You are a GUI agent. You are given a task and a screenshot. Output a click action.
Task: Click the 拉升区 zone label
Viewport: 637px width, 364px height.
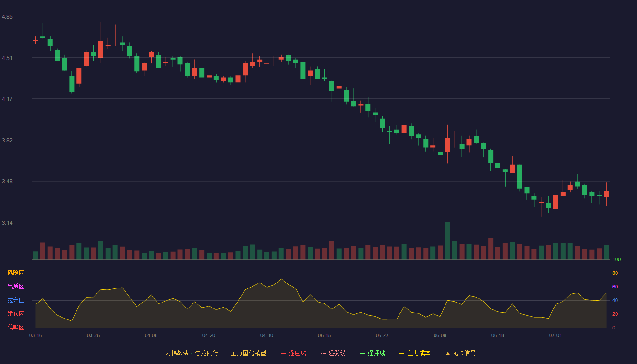(x=16, y=300)
